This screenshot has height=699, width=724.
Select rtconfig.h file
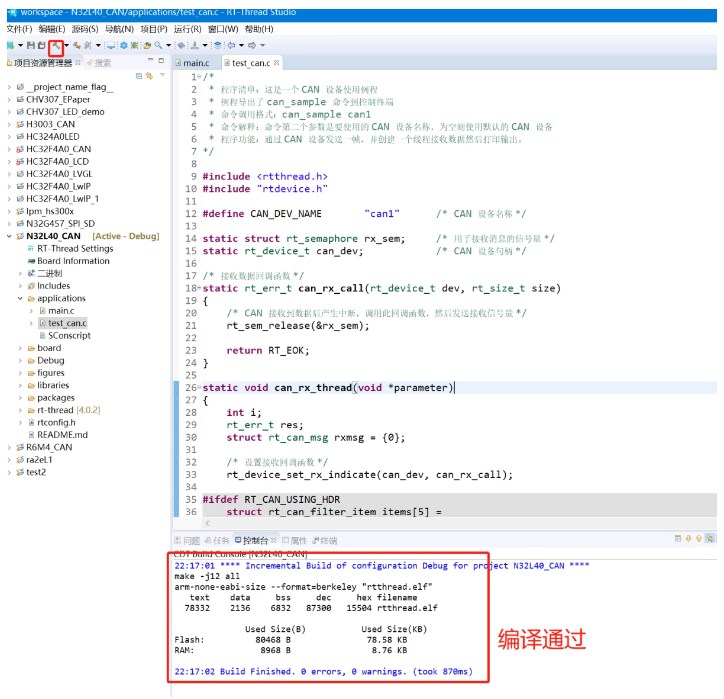(52, 422)
